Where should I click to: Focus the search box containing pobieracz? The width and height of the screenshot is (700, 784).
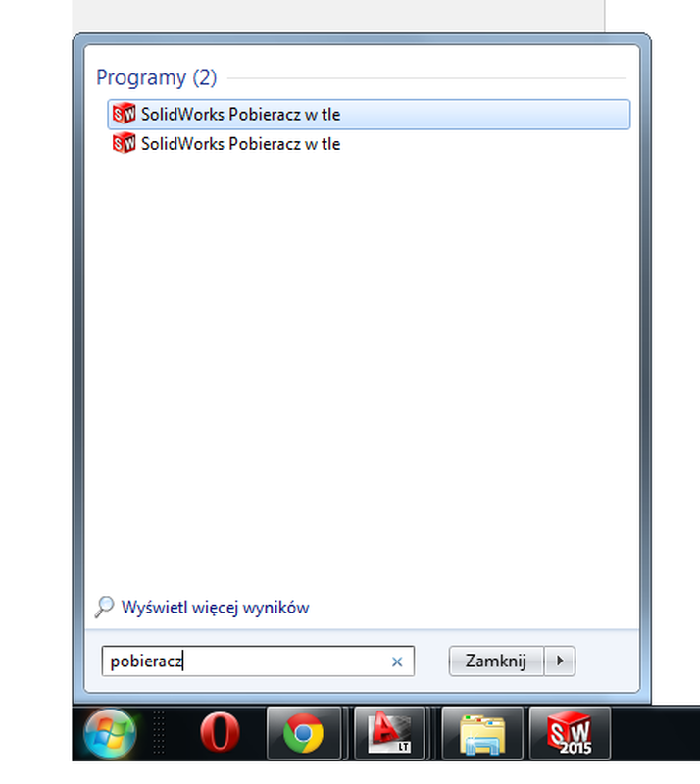click(x=258, y=661)
